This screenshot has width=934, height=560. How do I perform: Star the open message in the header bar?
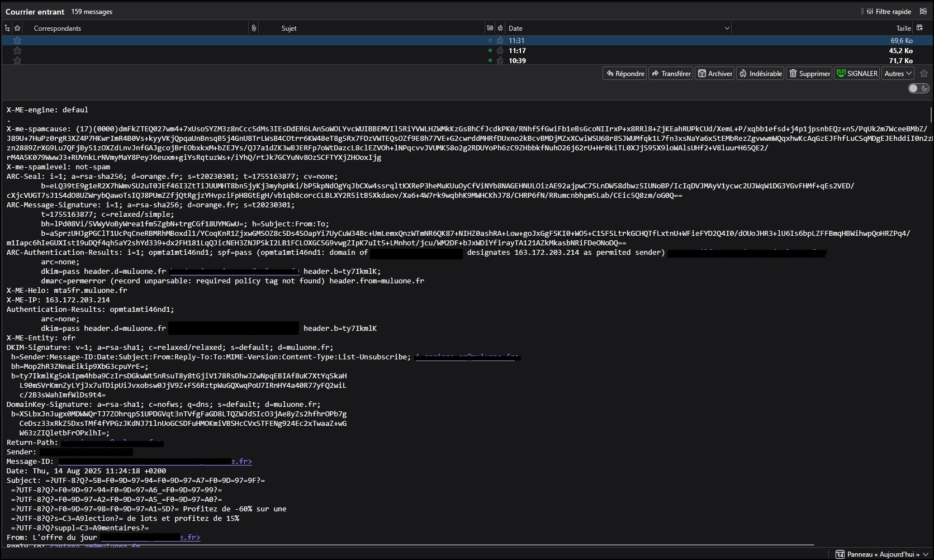923,74
